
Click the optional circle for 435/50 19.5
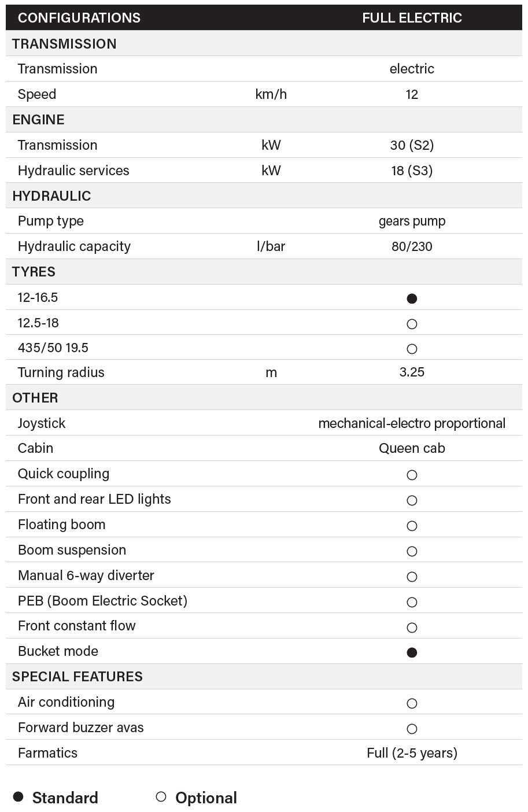[412, 349]
